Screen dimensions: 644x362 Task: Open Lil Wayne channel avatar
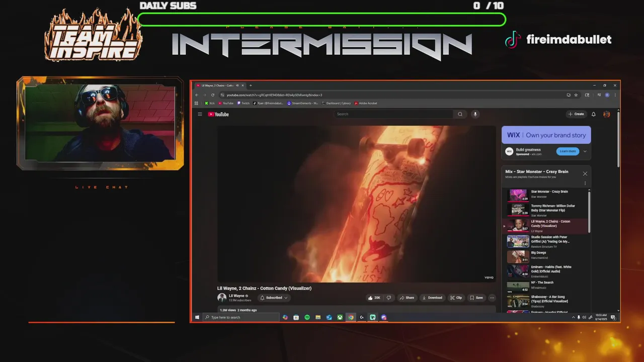coord(221,298)
